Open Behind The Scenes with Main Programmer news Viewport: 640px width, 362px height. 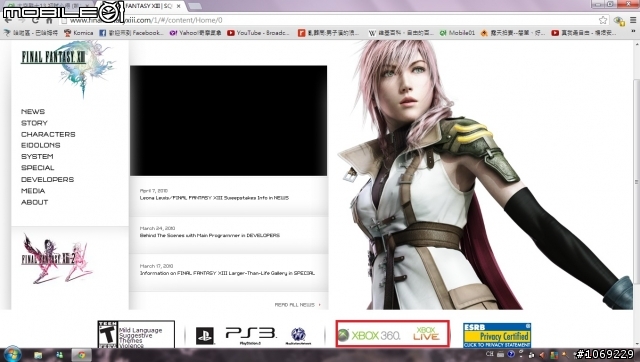pos(209,235)
